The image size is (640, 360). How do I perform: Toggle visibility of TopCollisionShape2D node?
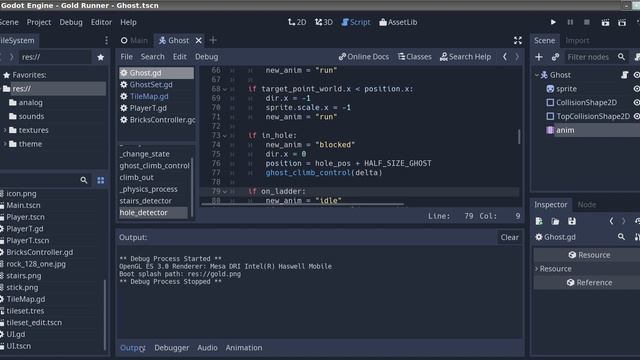(636, 116)
